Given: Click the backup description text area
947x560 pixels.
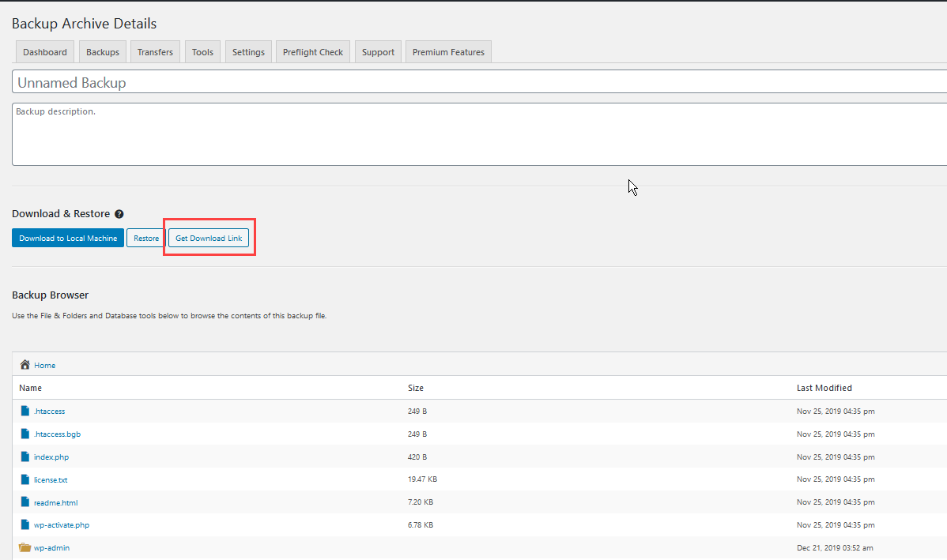Looking at the screenshot, I should 316,133.
